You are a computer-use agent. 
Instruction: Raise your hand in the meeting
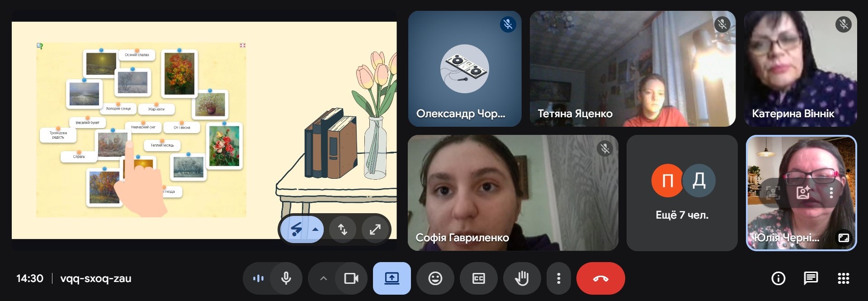pyautogui.click(x=522, y=278)
